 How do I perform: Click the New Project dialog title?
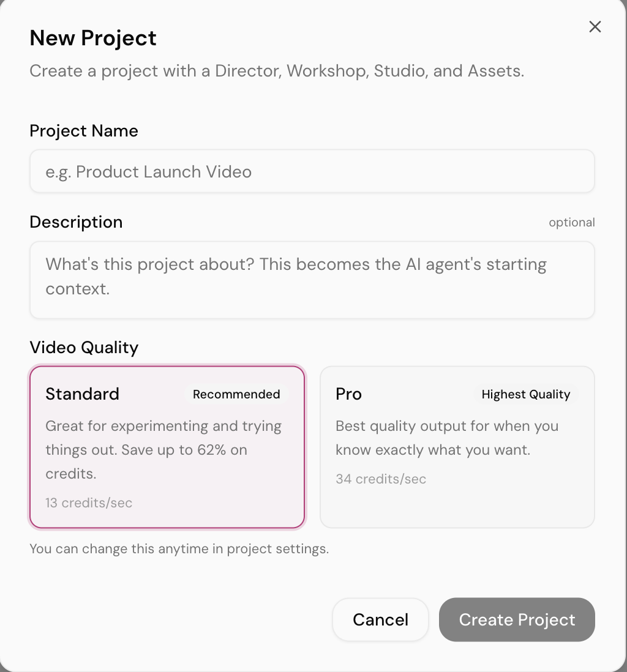[93, 38]
